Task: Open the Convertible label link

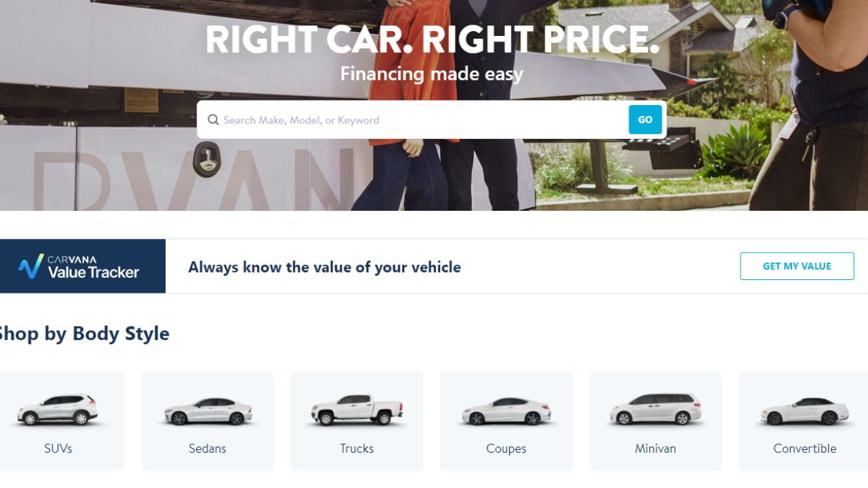Action: point(805,448)
